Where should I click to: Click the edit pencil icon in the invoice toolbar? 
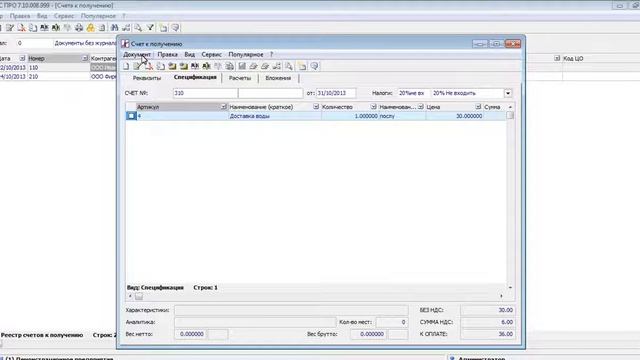(x=137, y=66)
